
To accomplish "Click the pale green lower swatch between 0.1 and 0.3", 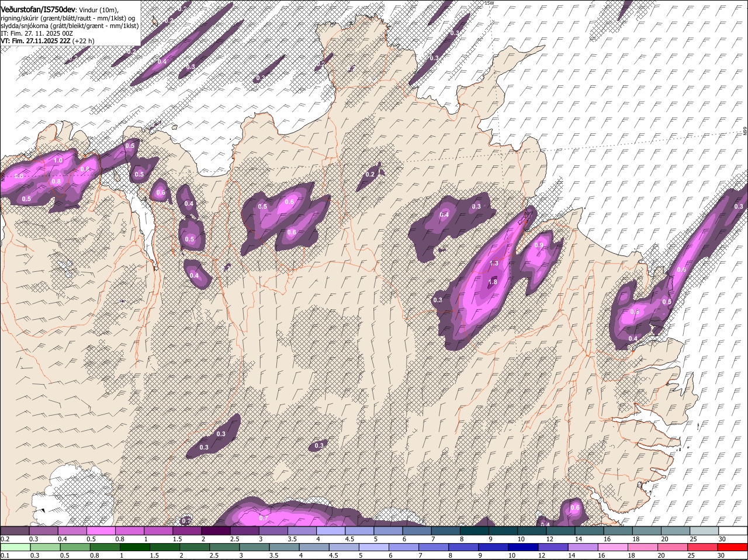I will [x=15, y=548].
